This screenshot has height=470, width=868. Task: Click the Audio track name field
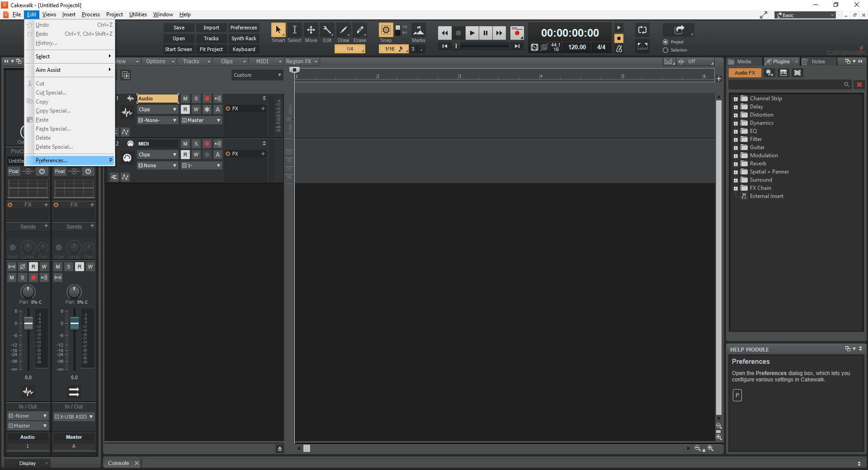[158, 99]
